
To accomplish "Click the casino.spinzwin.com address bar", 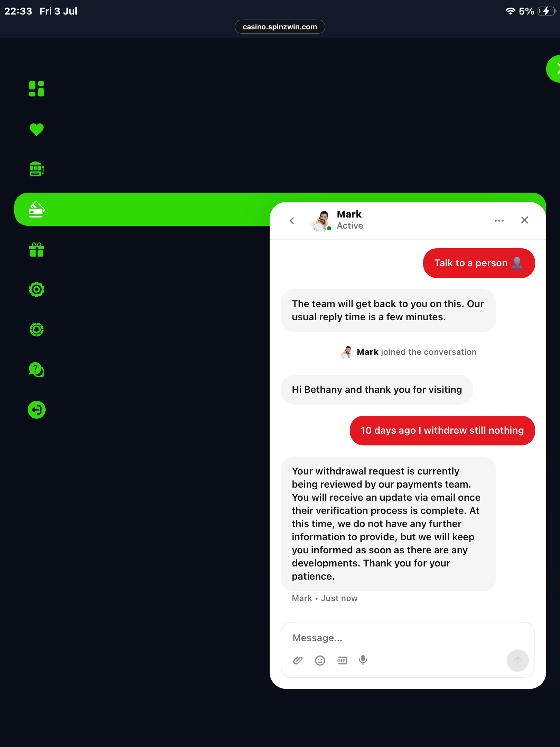I will [x=280, y=27].
